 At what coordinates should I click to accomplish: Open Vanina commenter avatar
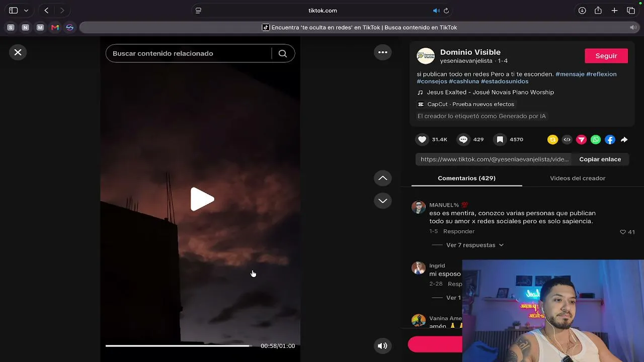click(419, 321)
